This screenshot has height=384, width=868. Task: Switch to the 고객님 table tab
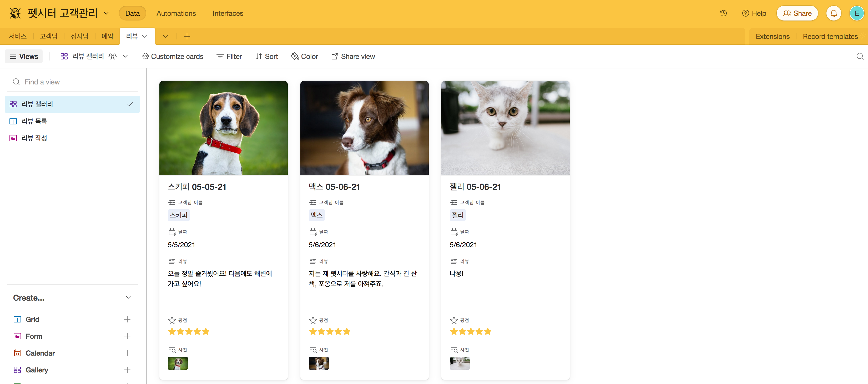(x=48, y=36)
